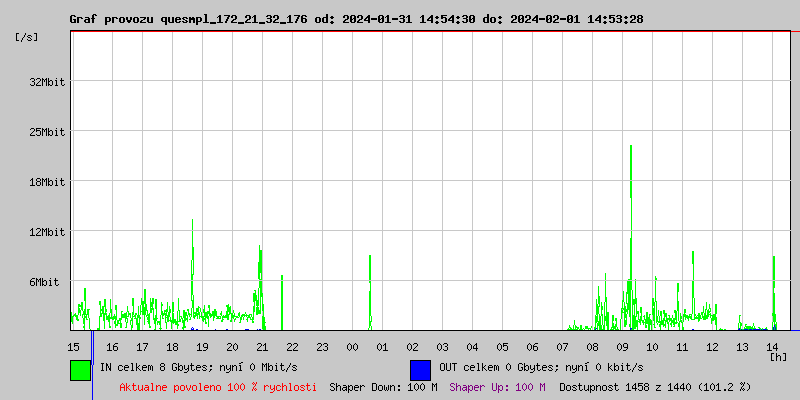
Task: Click the 12Mbit y-axis label
Action: tap(47, 232)
